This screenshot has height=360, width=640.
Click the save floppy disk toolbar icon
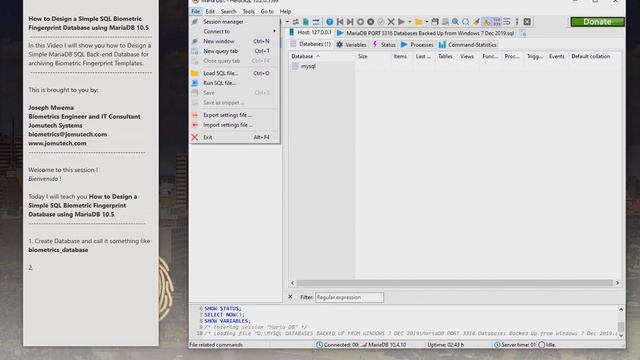click(x=435, y=22)
